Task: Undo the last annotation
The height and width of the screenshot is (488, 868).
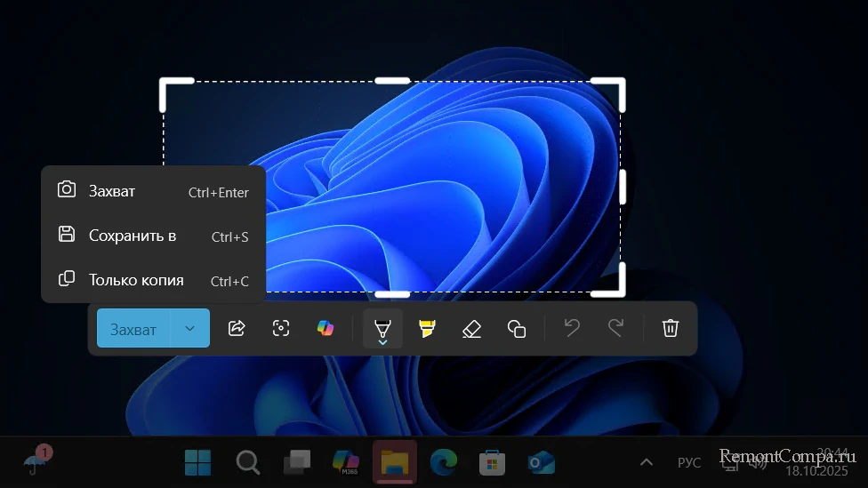Action: click(572, 328)
